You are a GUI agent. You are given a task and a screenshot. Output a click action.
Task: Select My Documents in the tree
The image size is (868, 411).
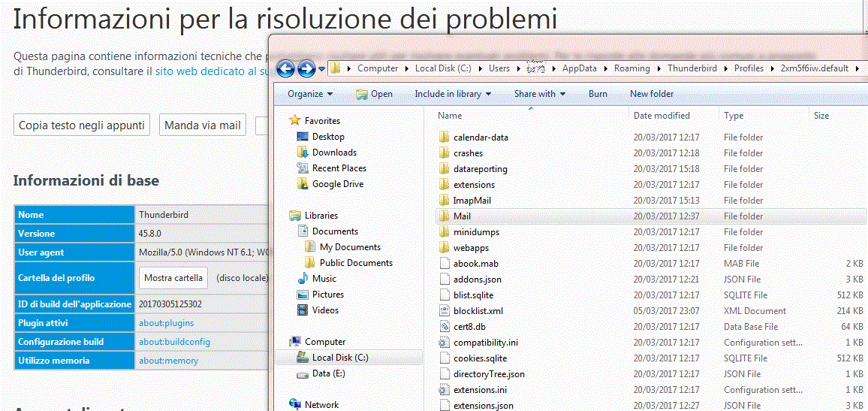(x=349, y=247)
